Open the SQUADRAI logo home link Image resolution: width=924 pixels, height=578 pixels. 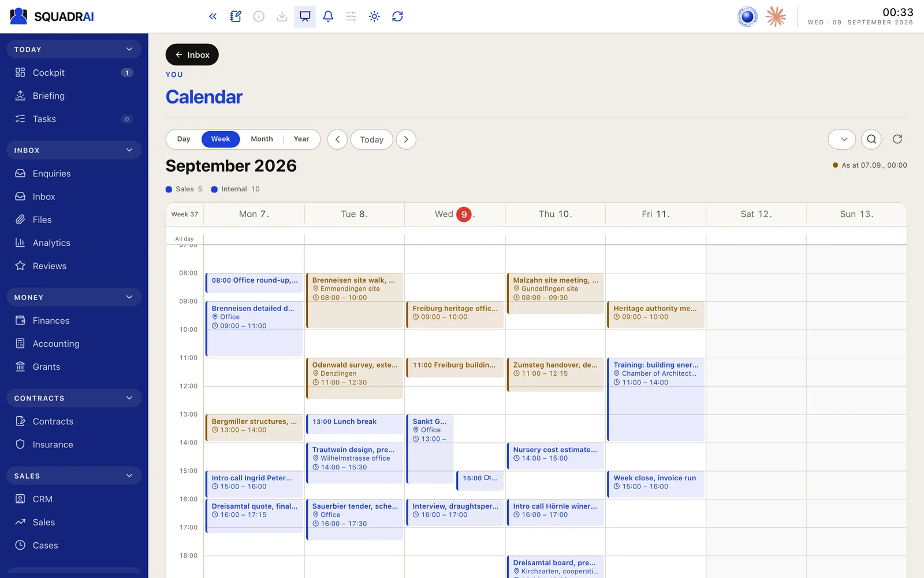[x=52, y=16]
